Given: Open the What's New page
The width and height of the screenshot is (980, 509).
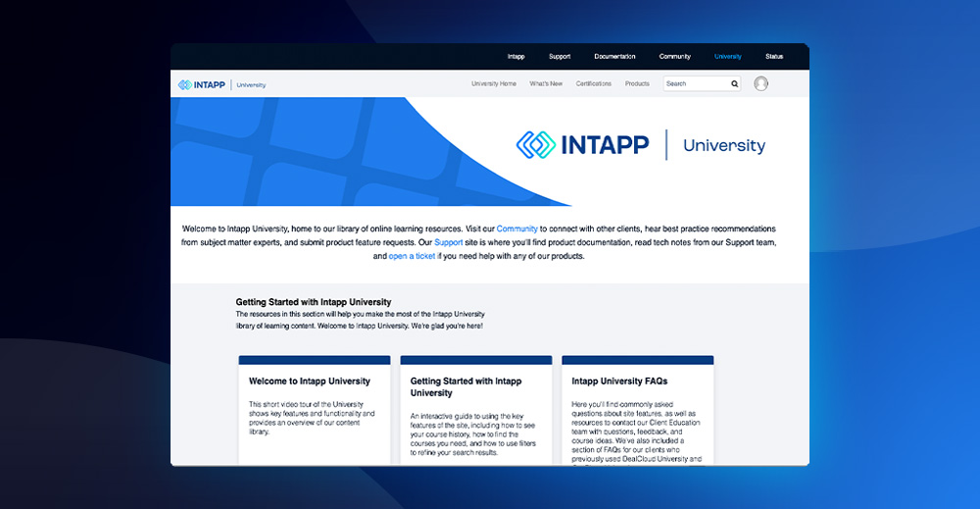Looking at the screenshot, I should (546, 83).
